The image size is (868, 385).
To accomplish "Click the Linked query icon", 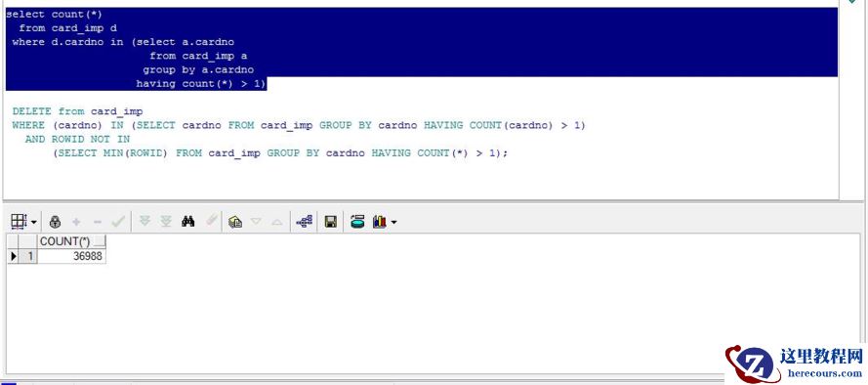I will tap(304, 222).
